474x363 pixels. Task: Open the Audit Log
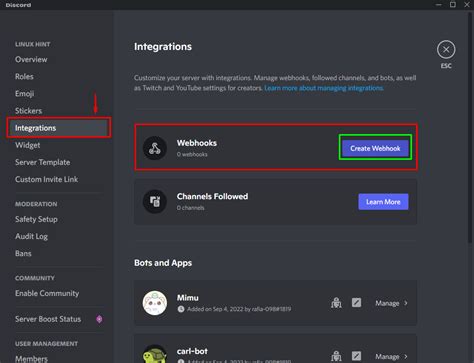tap(31, 236)
